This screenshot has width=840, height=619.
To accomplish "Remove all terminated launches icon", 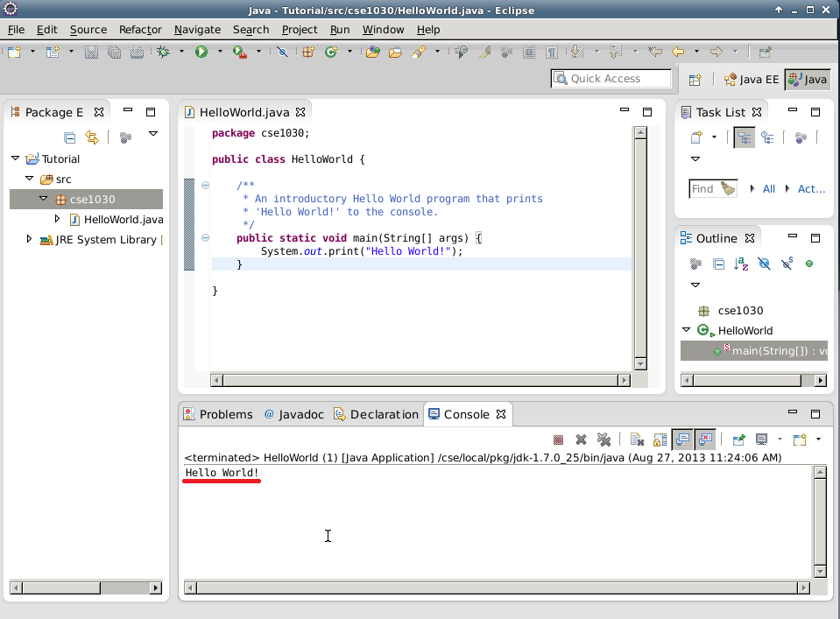I will click(604, 440).
